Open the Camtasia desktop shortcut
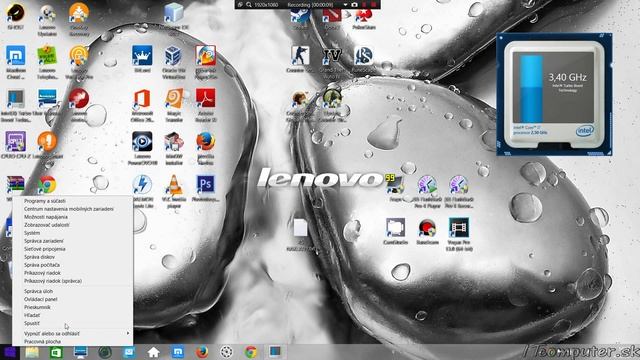Viewport: 640px width, 360px height. tap(395, 228)
